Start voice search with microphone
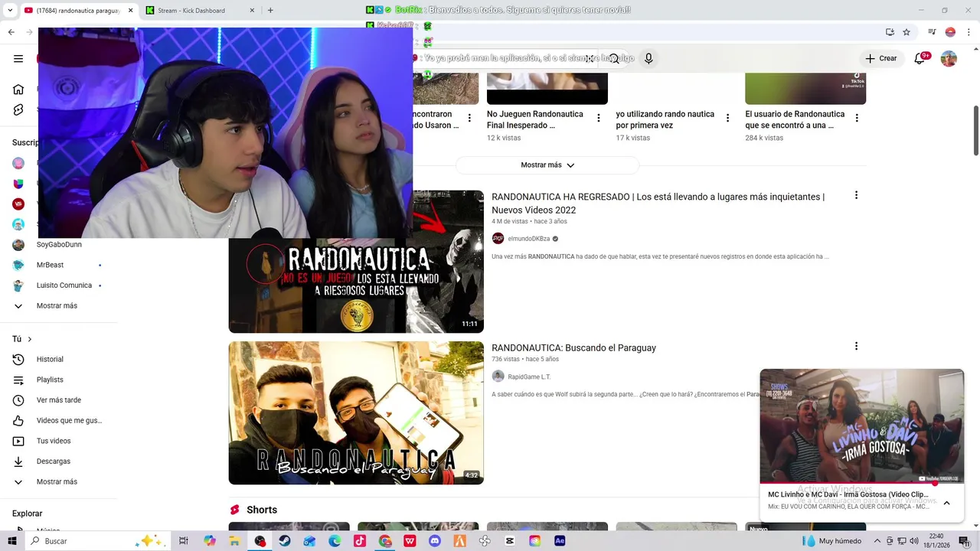The image size is (980, 551). click(x=648, y=58)
